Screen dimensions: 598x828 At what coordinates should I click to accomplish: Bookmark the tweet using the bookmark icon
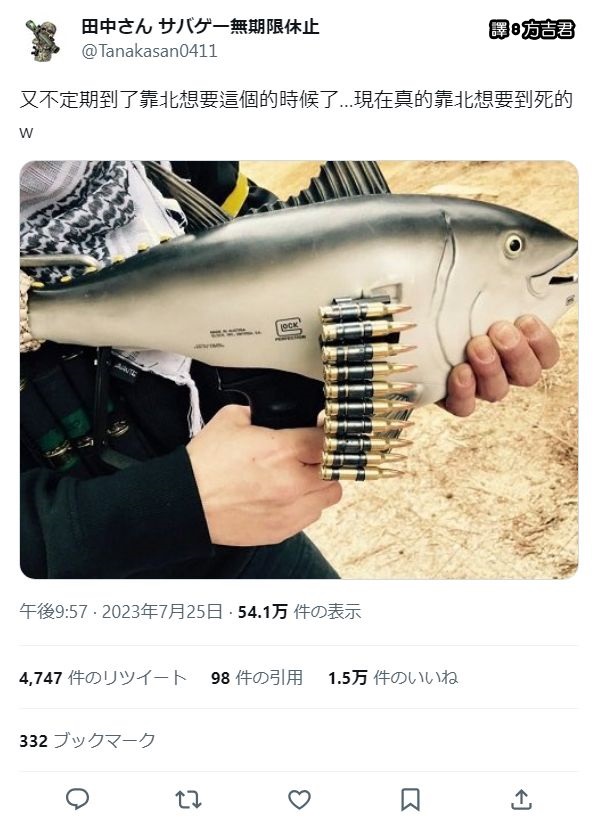tap(410, 800)
